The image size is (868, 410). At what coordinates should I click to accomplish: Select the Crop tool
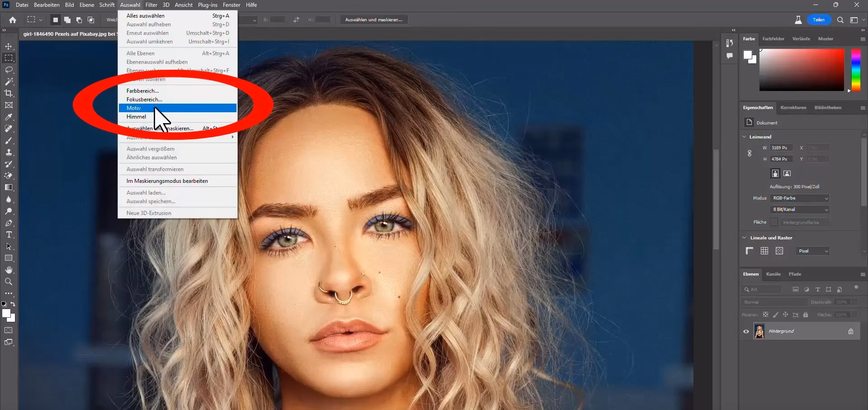tap(8, 94)
